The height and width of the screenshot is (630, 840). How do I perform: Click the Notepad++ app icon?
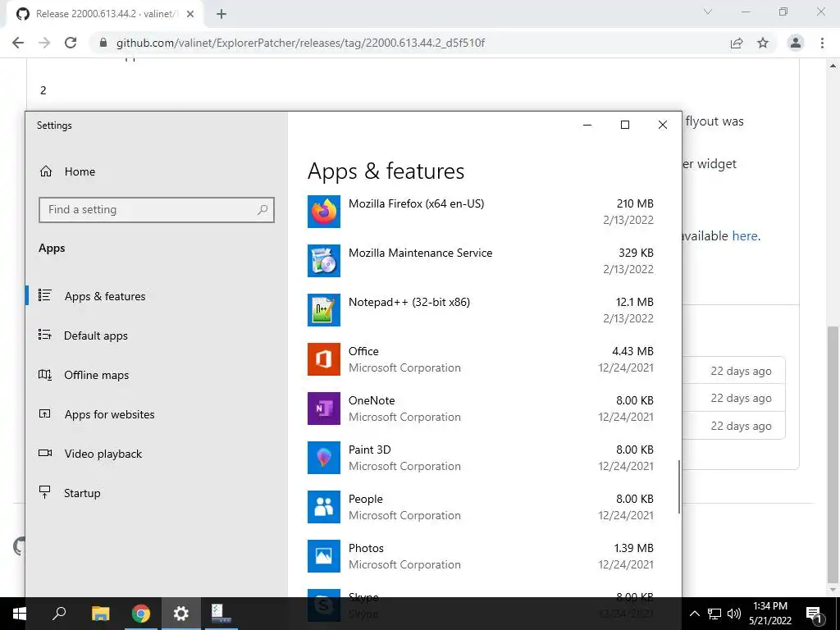[x=323, y=310]
